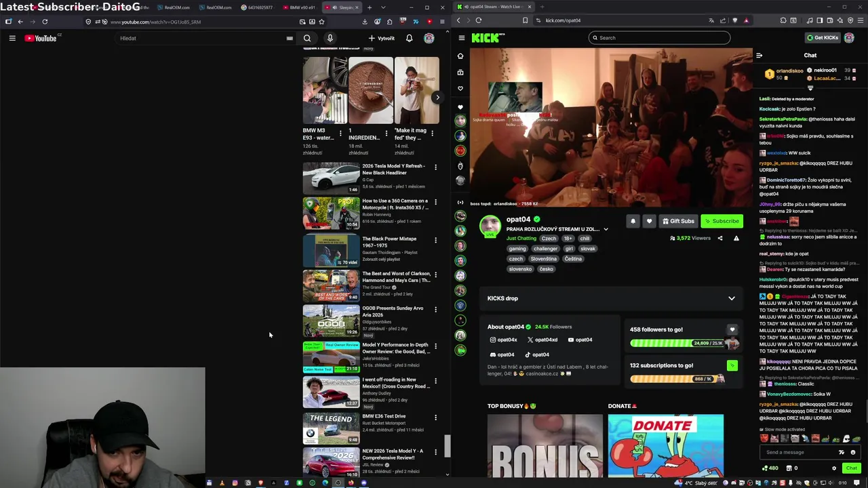
Task: Click the subscriptions goal progress bar
Action: 678,379
